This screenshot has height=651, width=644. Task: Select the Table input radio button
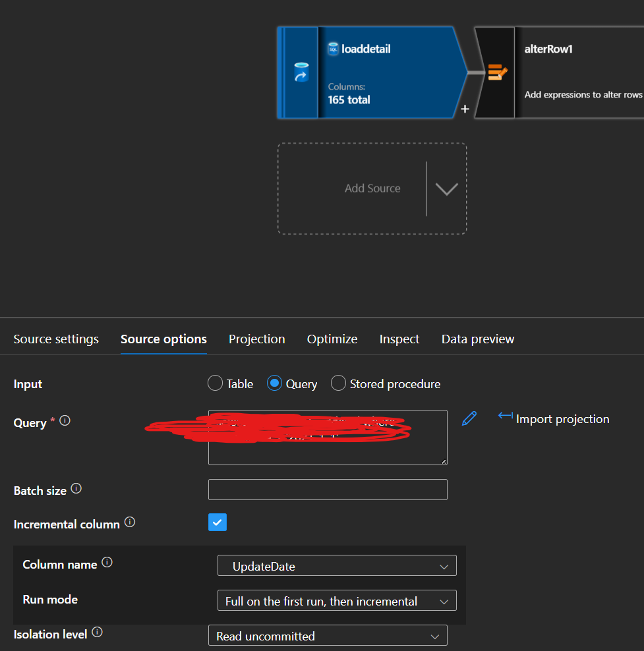215,383
